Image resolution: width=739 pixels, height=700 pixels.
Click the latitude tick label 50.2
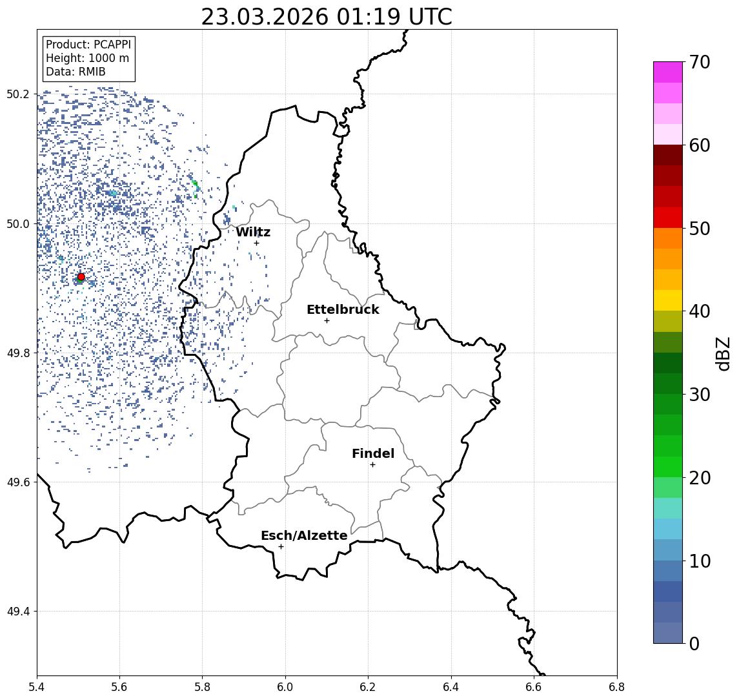coord(17,94)
